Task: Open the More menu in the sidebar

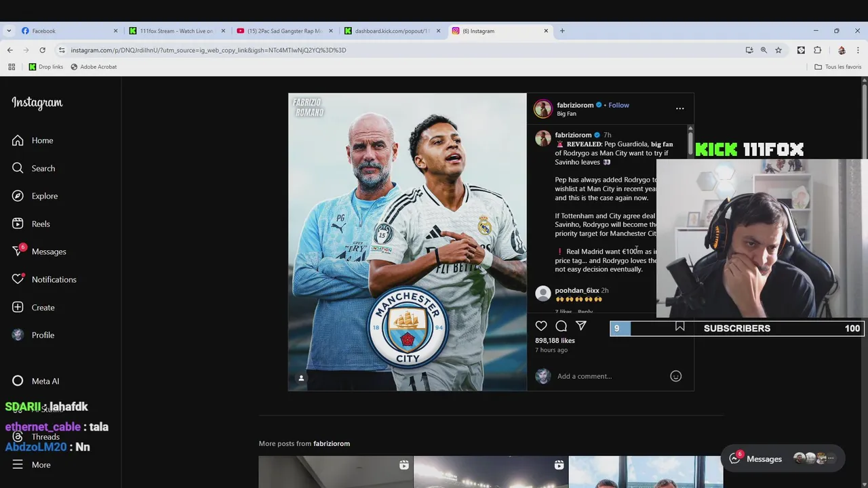Action: pos(31,464)
